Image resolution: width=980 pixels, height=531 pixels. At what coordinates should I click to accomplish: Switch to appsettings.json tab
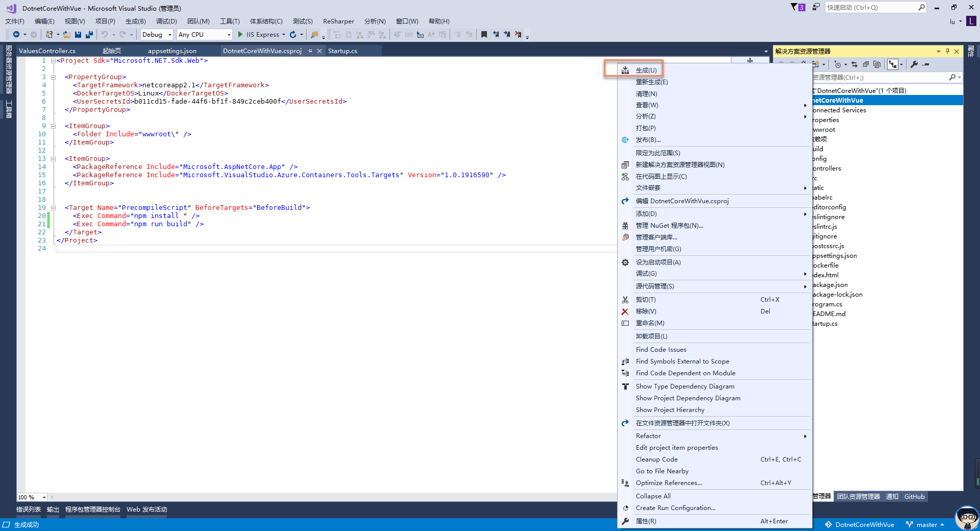[x=172, y=51]
